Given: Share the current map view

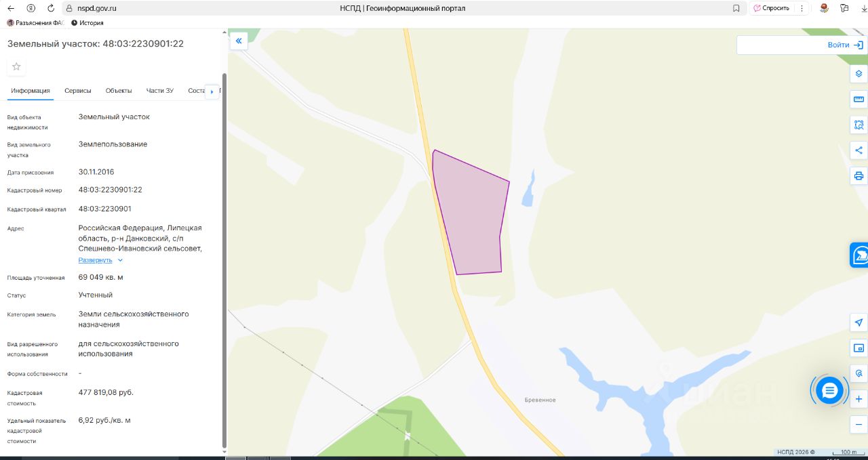Looking at the screenshot, I should (x=859, y=150).
